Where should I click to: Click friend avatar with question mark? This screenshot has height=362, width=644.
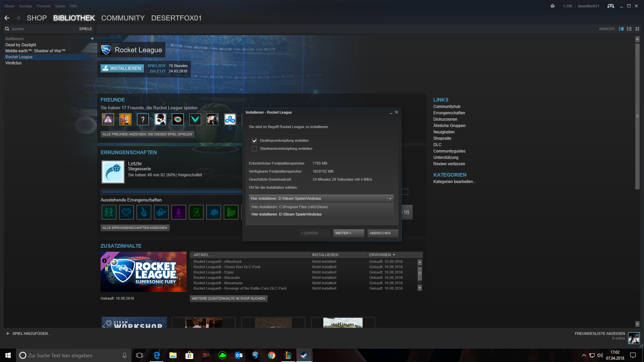point(143,119)
